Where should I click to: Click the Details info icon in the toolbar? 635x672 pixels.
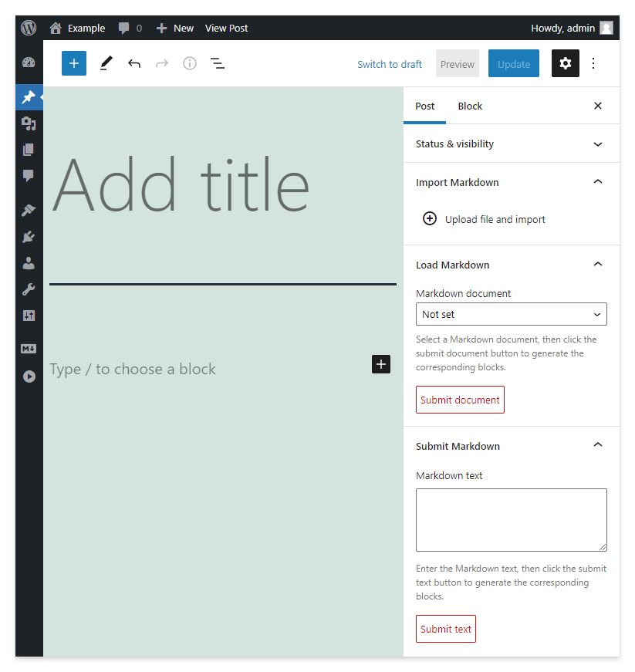tap(189, 63)
